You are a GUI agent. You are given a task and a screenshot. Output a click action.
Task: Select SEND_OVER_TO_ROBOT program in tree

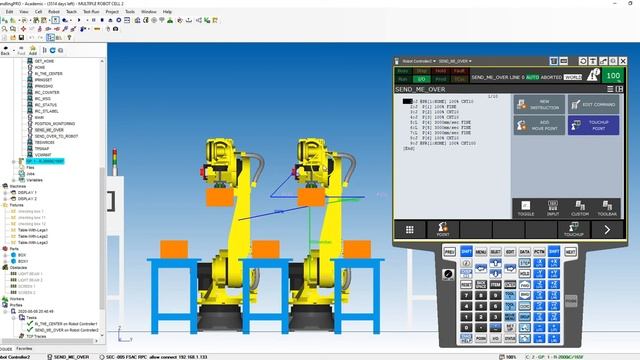coord(56,136)
